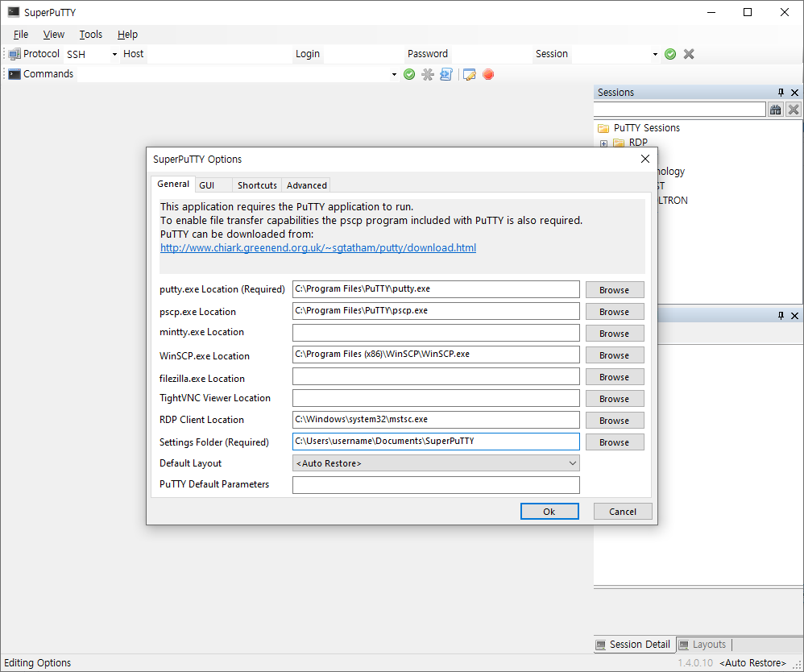
Task: Browse for Settings Folder
Action: click(615, 442)
